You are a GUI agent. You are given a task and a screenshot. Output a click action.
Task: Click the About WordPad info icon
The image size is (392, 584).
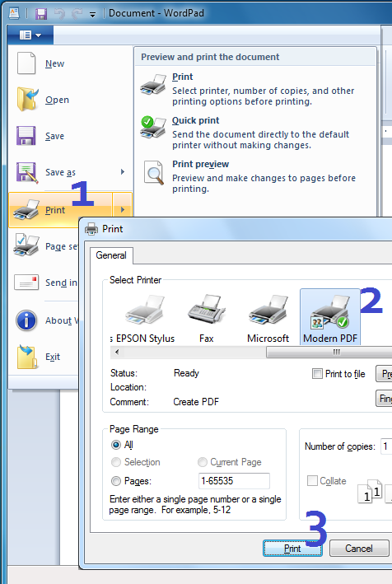click(x=26, y=320)
